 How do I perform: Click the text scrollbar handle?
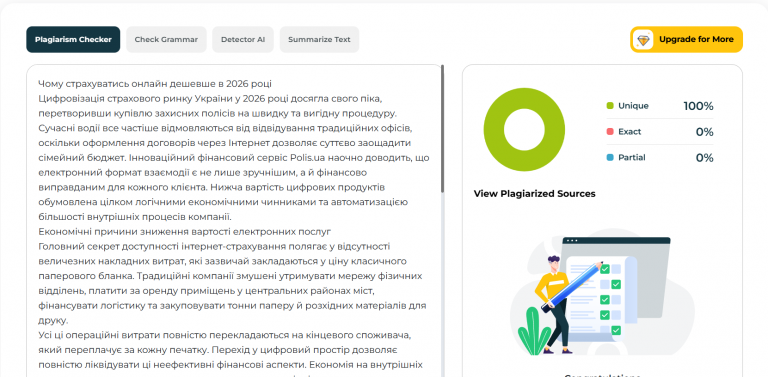[x=443, y=128]
